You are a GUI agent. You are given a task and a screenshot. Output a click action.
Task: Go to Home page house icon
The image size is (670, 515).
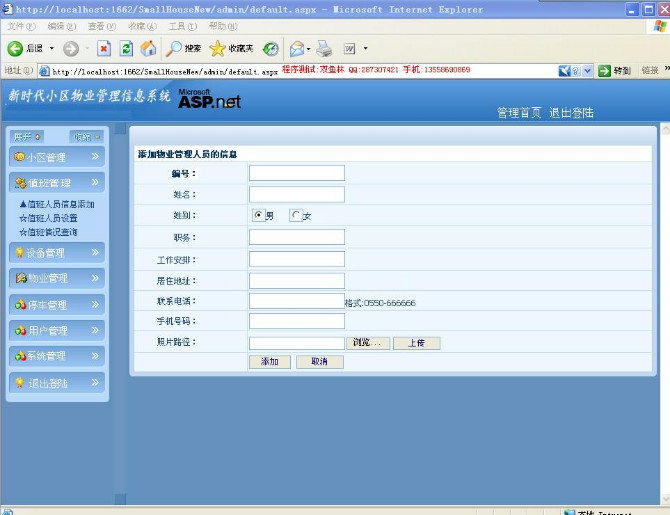(148, 48)
